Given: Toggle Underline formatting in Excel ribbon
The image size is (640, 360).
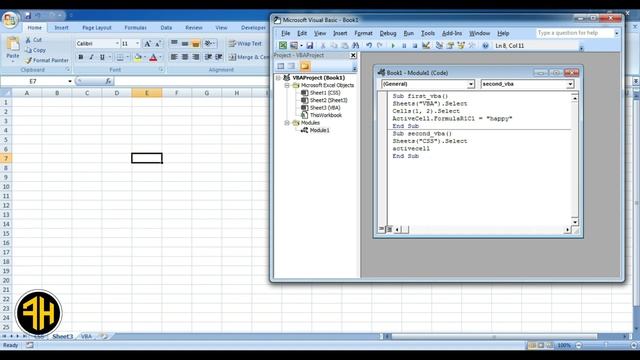Looking at the screenshot, I should (102, 57).
